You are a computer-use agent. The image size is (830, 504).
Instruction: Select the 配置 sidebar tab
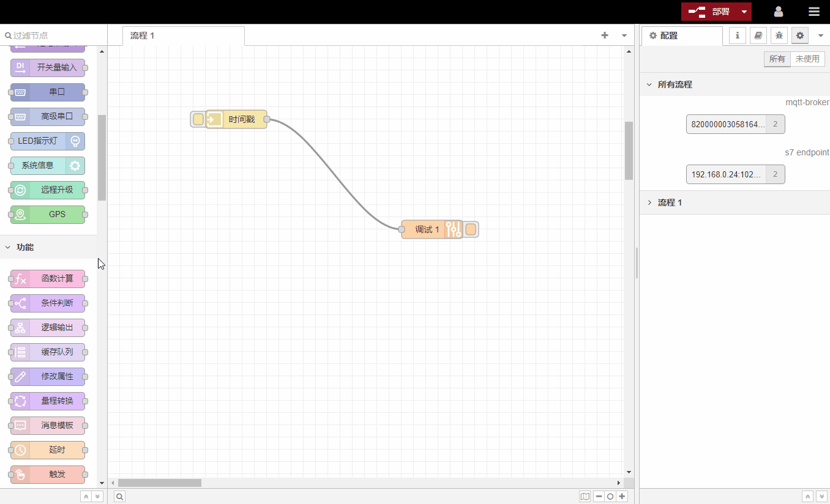(x=681, y=35)
